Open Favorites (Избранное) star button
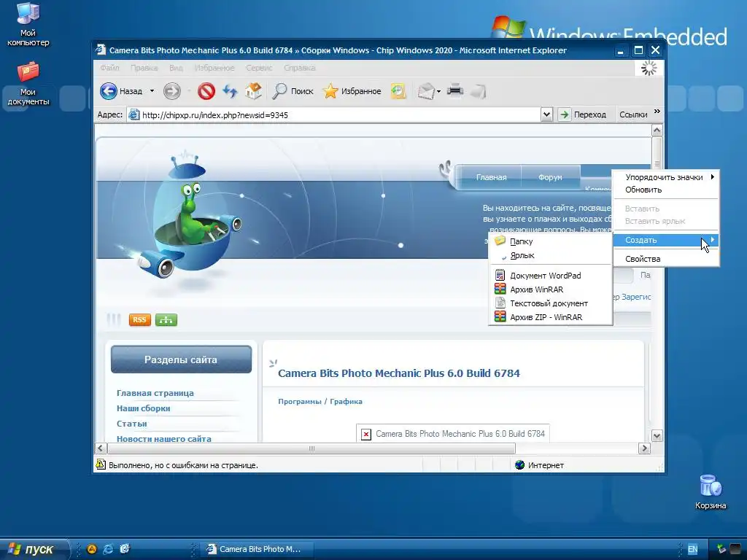 (x=352, y=91)
